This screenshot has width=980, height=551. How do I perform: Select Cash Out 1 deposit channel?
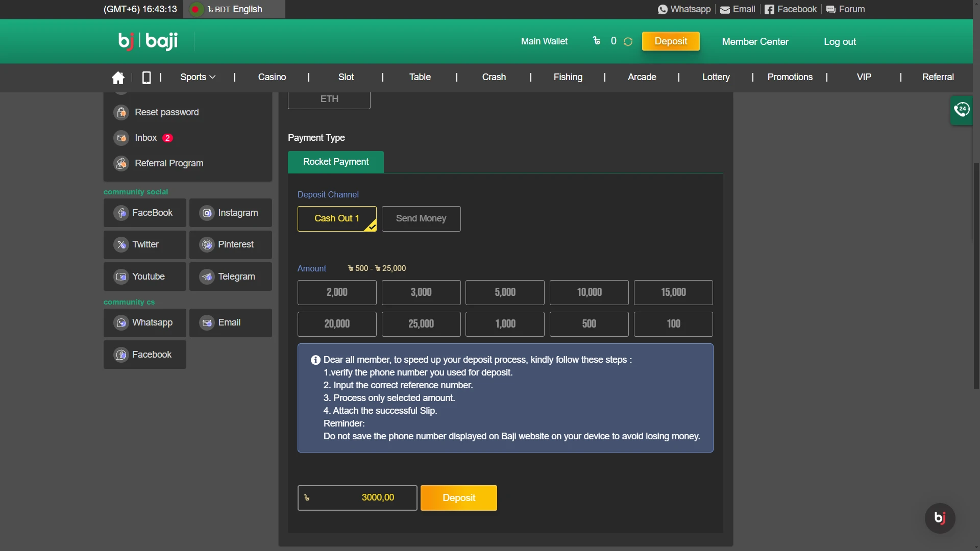coord(337,218)
